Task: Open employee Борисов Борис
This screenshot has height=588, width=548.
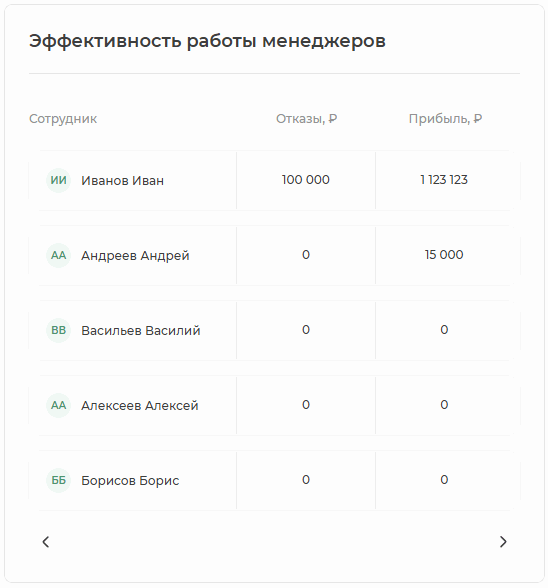Action: tap(130, 480)
